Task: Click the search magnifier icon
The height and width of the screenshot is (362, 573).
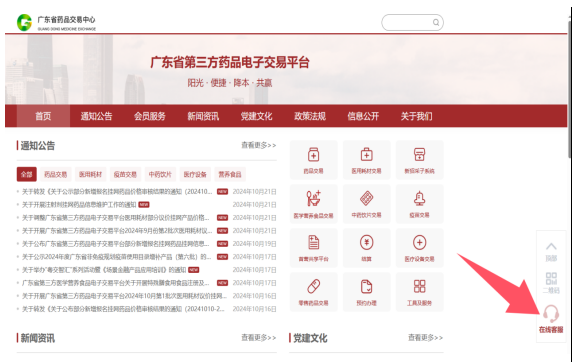Action: click(x=436, y=23)
